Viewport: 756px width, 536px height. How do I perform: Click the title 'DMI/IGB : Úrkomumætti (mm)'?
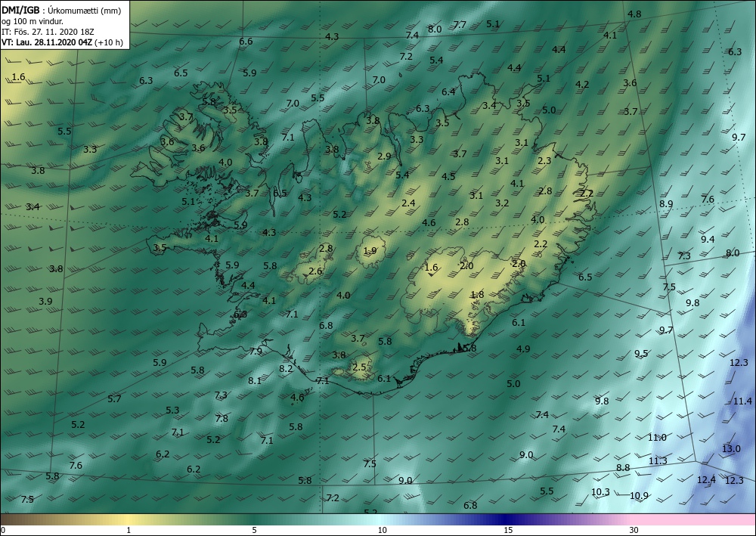tap(61, 11)
